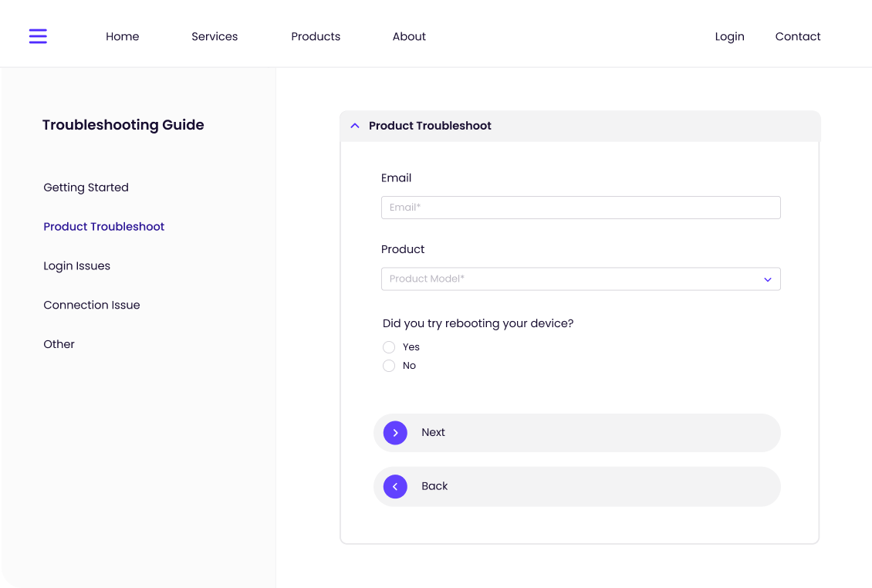The image size is (872, 588).
Task: Open Connection Issue sidebar section
Action: 92,305
